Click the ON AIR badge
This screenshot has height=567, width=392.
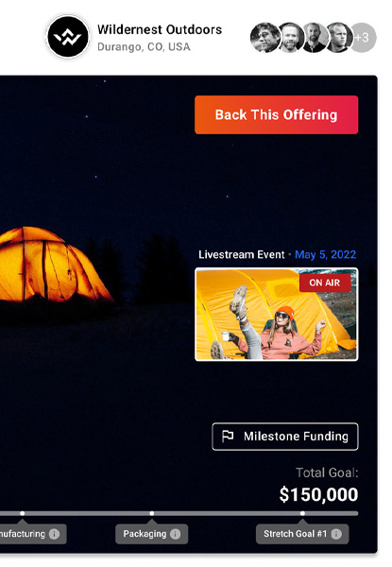click(x=325, y=283)
